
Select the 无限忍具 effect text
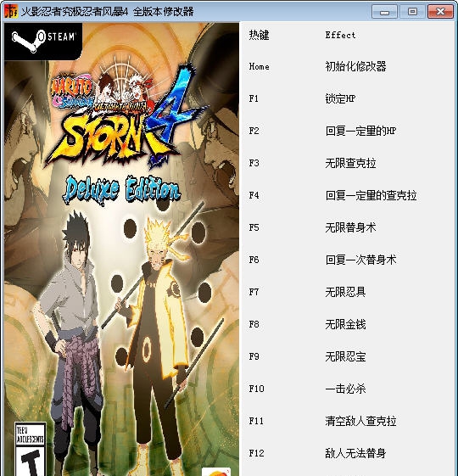click(x=345, y=292)
